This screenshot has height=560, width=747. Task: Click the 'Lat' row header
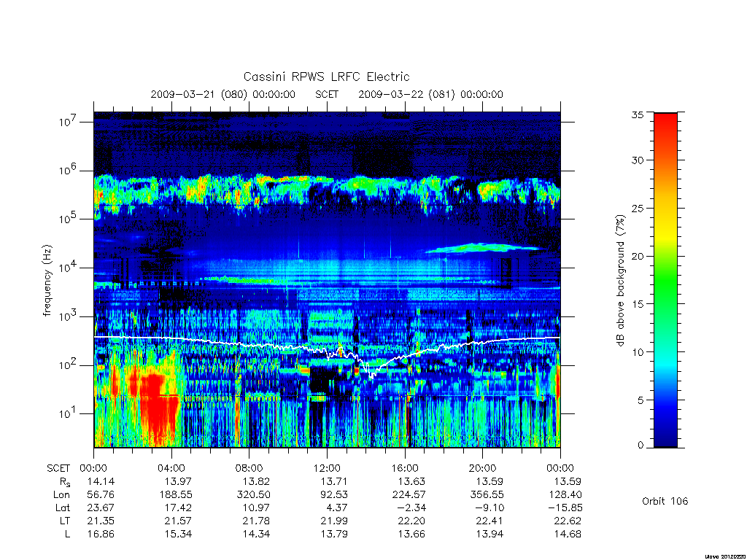point(63,507)
